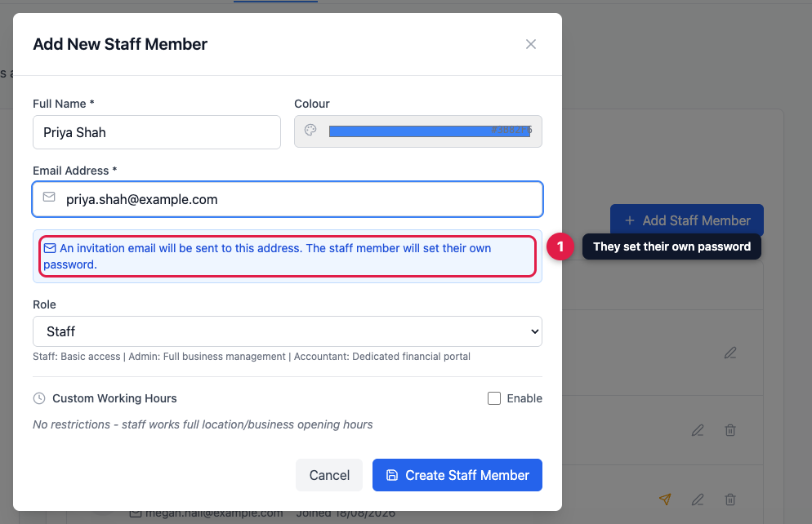This screenshot has width=812, height=524.
Task: Click the 'Enable' checkbox label text
Action: pyautogui.click(x=524, y=398)
